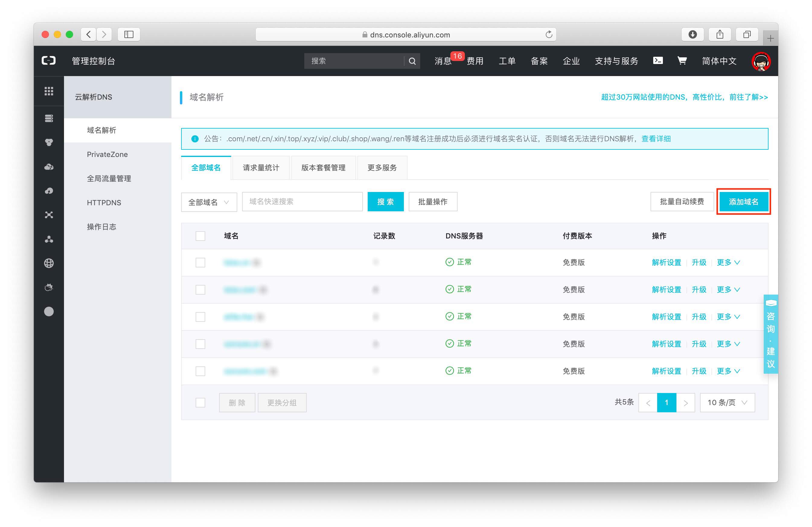Expand 全部域名 filter dropdown
The image size is (812, 527).
209,202
